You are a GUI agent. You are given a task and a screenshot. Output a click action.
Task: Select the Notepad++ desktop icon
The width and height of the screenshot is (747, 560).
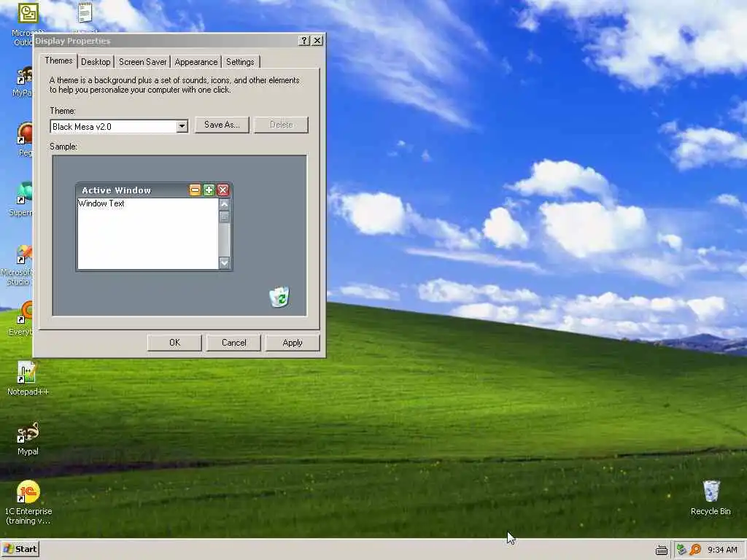point(27,372)
